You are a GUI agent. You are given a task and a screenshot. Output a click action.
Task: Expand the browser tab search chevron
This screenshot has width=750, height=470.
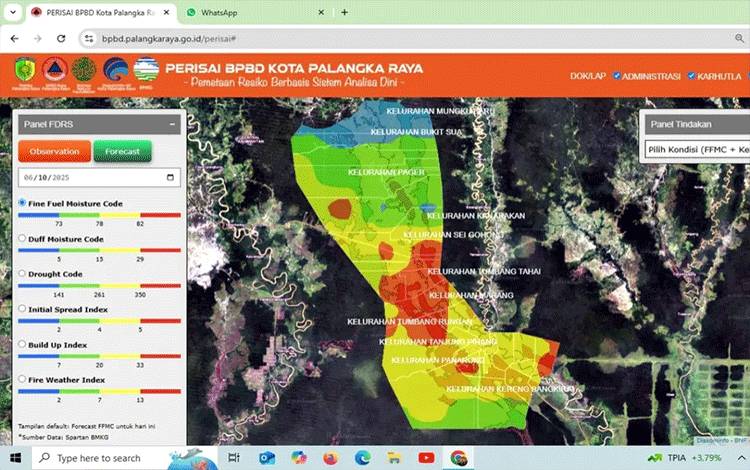pos(13,12)
